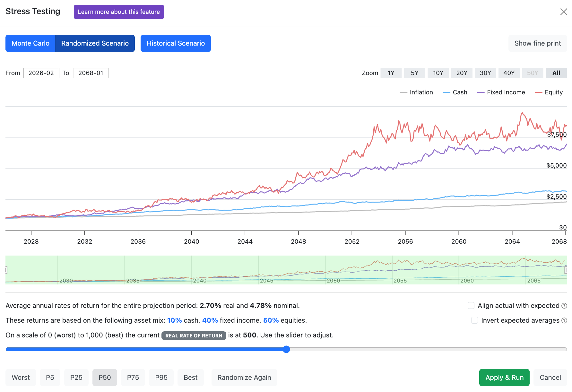Screen dimensions: 572x392
Task: Click help icon beside Align actual with expected
Action: (564, 306)
